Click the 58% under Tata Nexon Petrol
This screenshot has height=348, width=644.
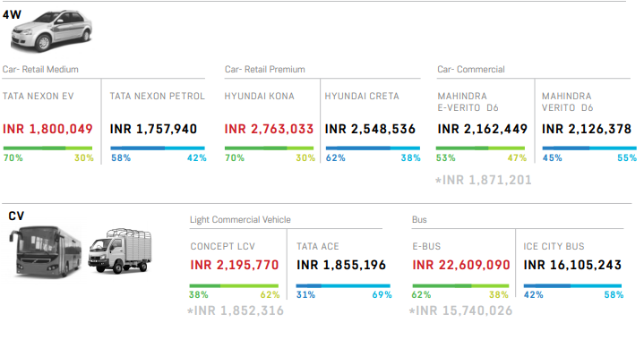(x=121, y=158)
